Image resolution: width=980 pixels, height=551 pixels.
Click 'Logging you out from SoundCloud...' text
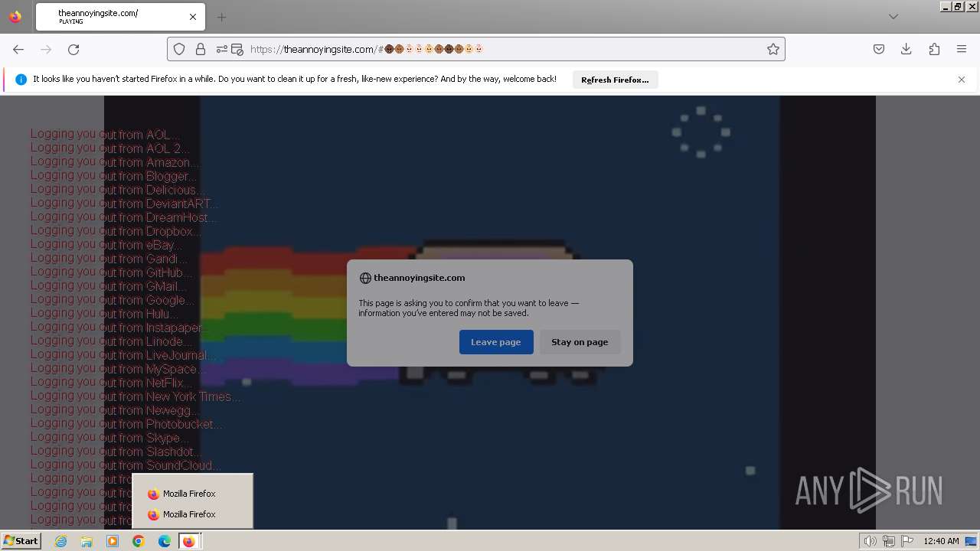tap(126, 465)
